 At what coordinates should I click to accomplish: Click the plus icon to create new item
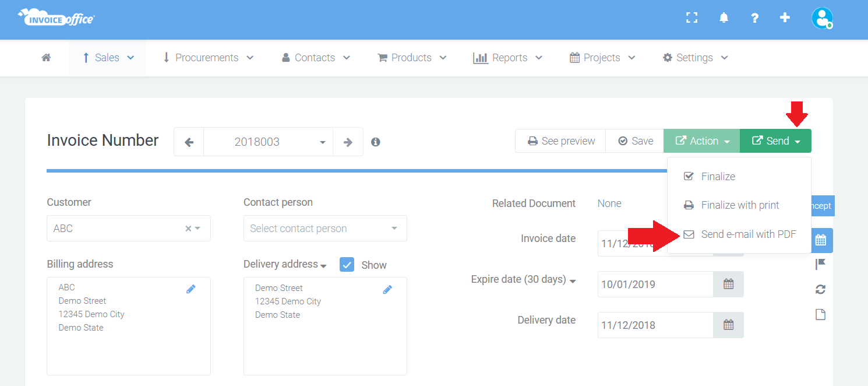pyautogui.click(x=785, y=17)
